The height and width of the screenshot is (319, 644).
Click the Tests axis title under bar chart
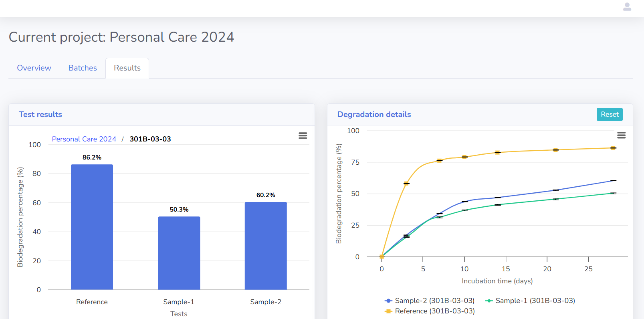pyautogui.click(x=179, y=314)
